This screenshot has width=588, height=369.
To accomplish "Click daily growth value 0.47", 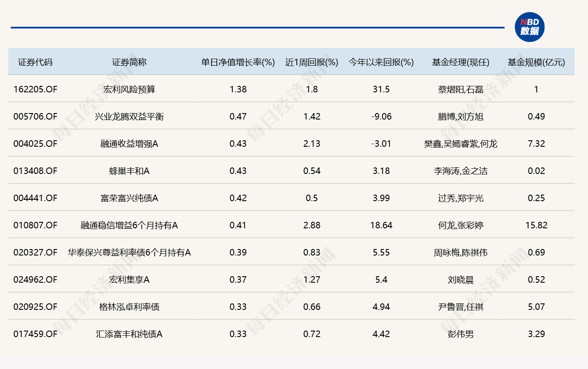I will 238,117.
